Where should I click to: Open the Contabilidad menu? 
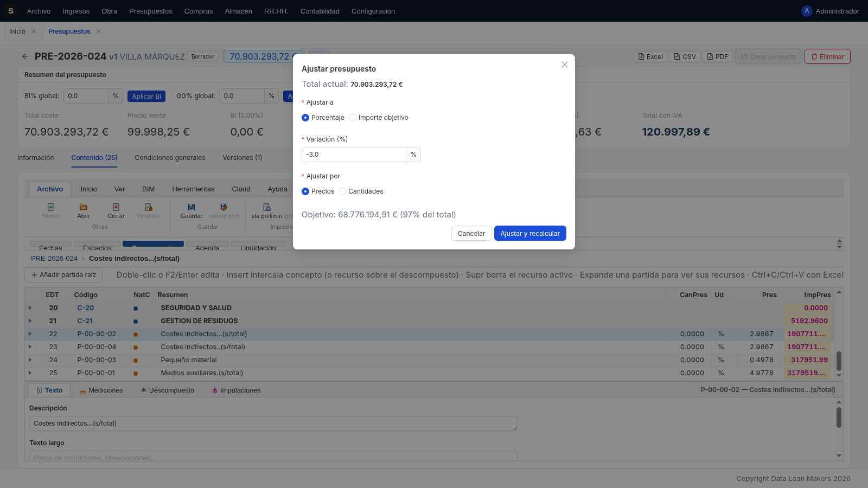(x=320, y=11)
